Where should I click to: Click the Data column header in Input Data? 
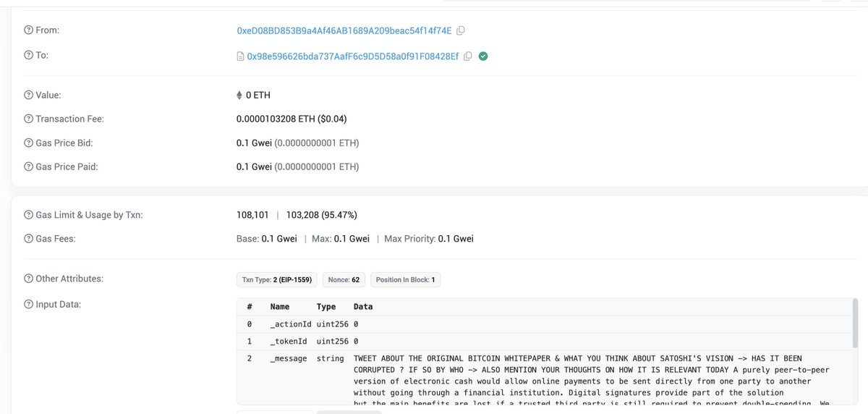(363, 307)
